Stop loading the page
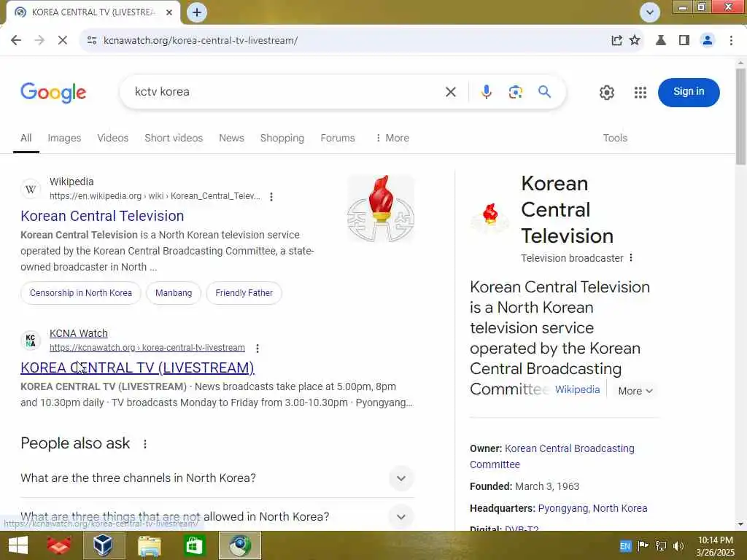The height and width of the screenshot is (560, 747). [x=63, y=41]
